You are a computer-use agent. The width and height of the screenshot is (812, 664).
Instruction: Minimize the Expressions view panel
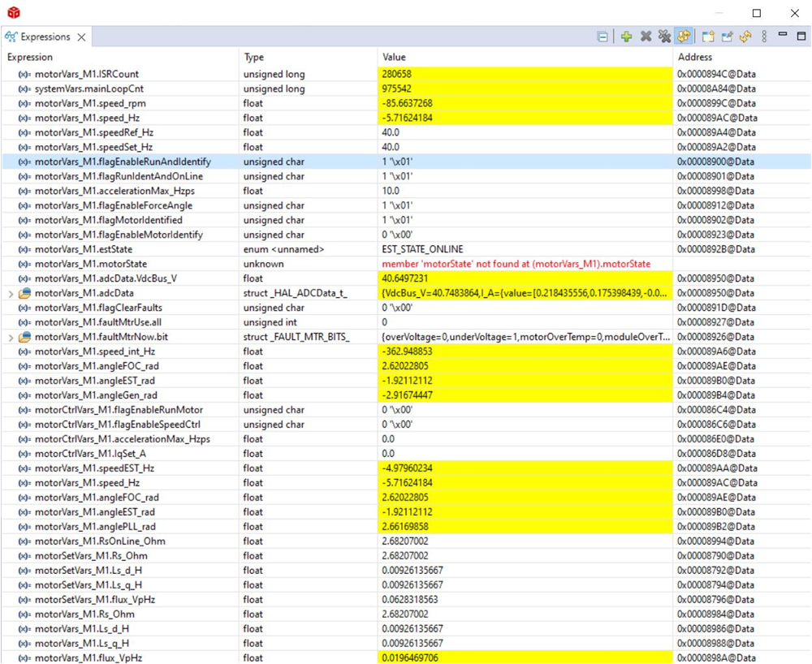(x=783, y=36)
